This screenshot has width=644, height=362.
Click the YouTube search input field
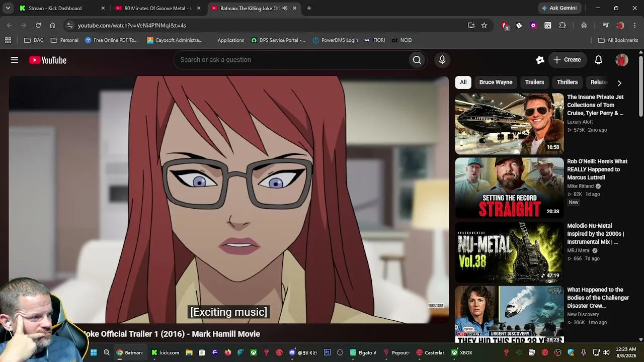click(291, 60)
